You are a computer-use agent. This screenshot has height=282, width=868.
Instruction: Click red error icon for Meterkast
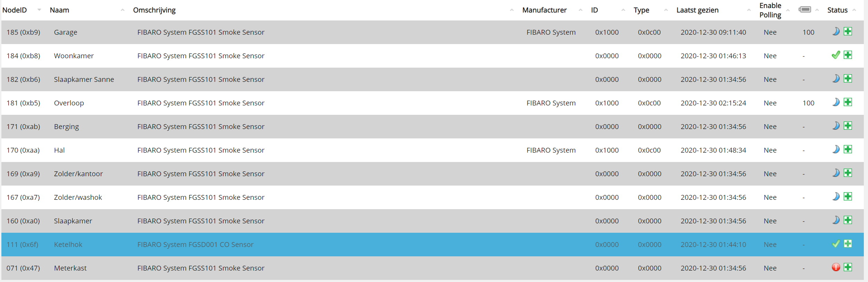836,267
